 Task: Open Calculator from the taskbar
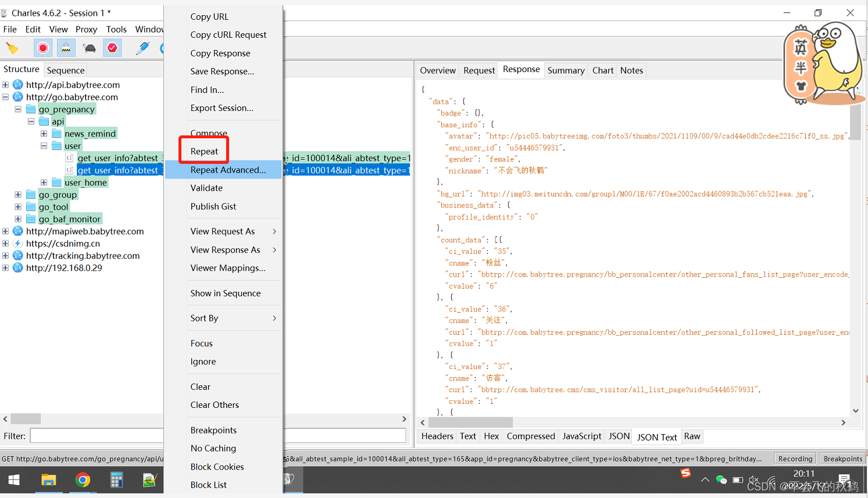pos(116,480)
